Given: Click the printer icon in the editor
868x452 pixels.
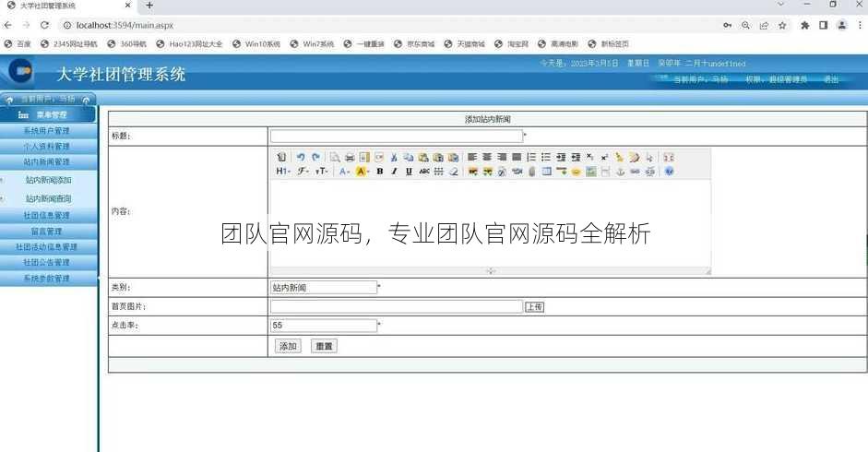Looking at the screenshot, I should point(350,158).
